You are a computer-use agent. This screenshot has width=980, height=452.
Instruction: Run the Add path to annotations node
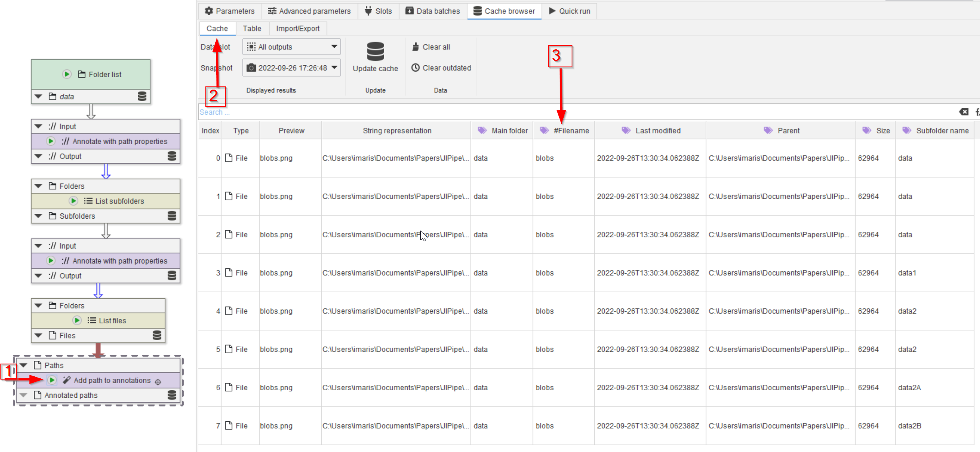pos(52,380)
